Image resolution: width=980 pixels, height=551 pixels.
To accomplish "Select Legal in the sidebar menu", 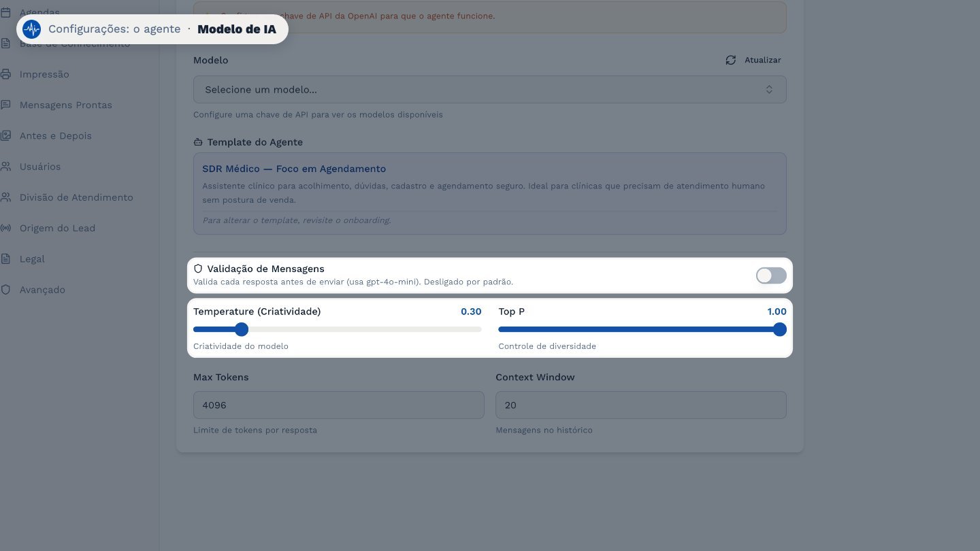I will 32,259.
